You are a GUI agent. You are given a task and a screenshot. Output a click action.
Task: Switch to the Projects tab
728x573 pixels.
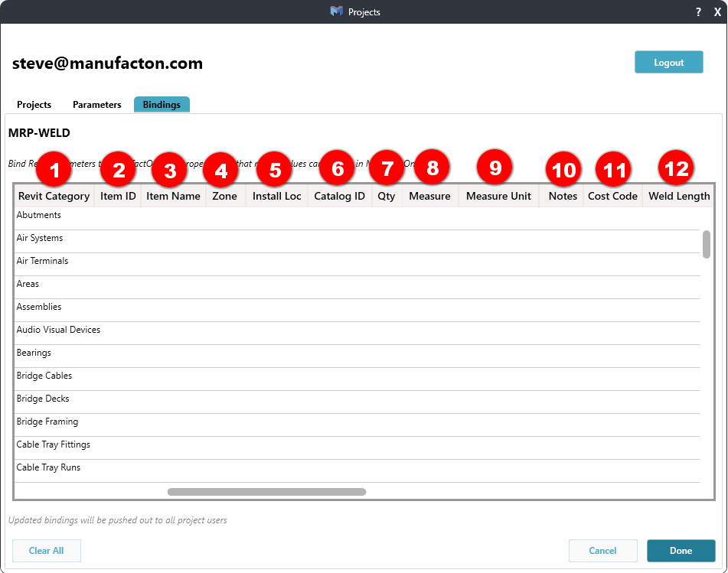pyautogui.click(x=34, y=105)
